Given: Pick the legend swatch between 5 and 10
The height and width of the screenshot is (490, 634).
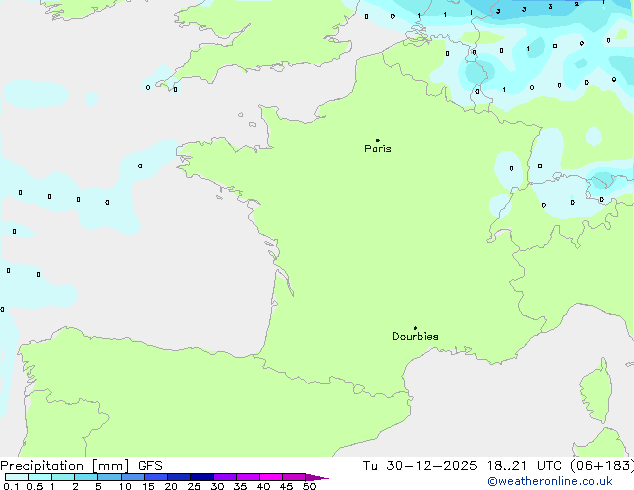Looking at the screenshot, I should [x=110, y=478].
